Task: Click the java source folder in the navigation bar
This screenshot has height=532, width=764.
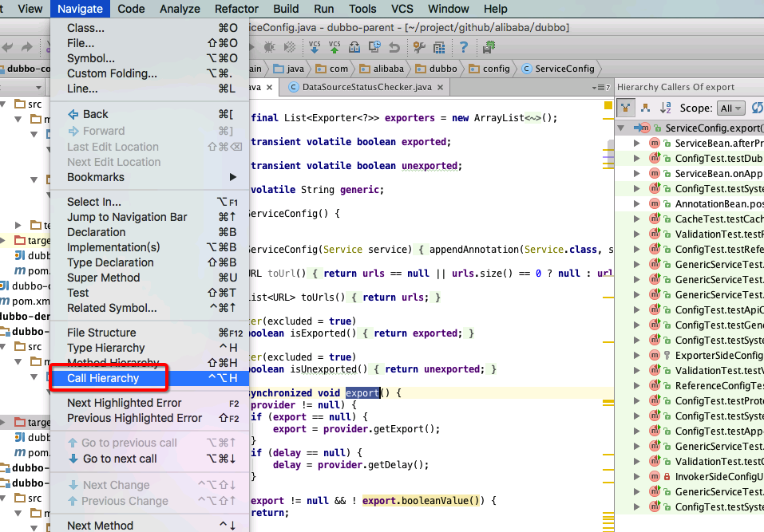Action: [x=289, y=69]
